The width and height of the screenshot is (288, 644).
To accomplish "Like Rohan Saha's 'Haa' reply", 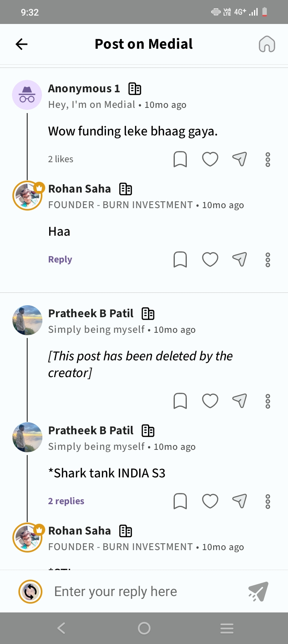I will click(x=210, y=259).
